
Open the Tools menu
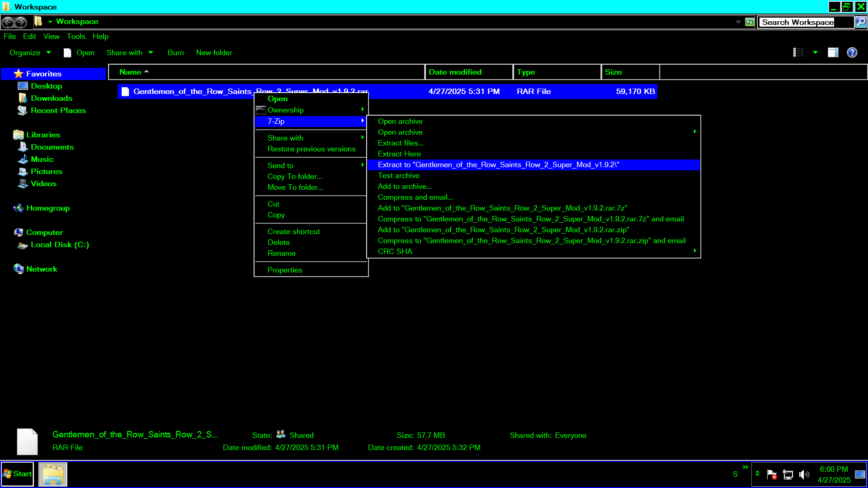tap(76, 37)
